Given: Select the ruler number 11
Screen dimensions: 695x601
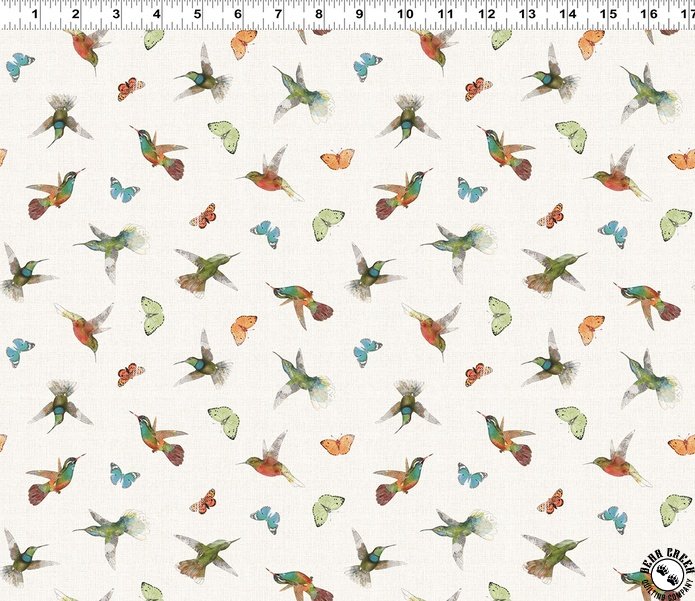Looking at the screenshot, I should 445,14.
